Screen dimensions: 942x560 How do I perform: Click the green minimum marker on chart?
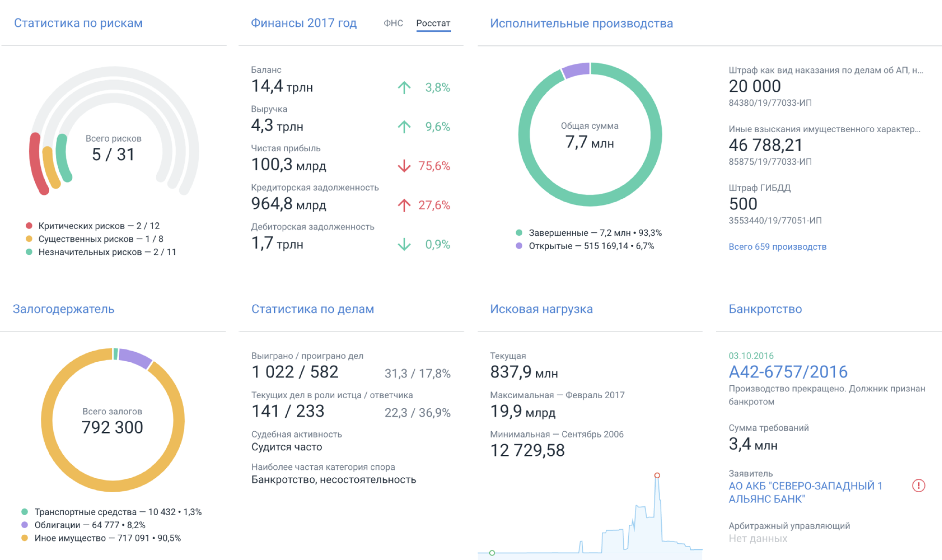coord(492,553)
